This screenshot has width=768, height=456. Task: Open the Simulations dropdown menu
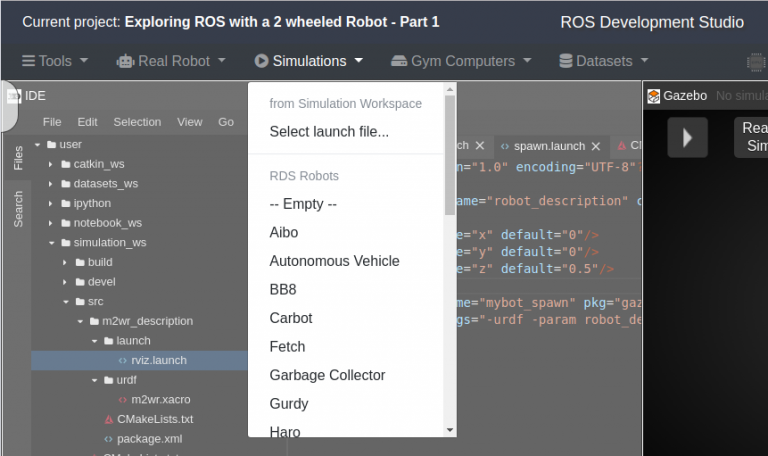click(x=309, y=61)
